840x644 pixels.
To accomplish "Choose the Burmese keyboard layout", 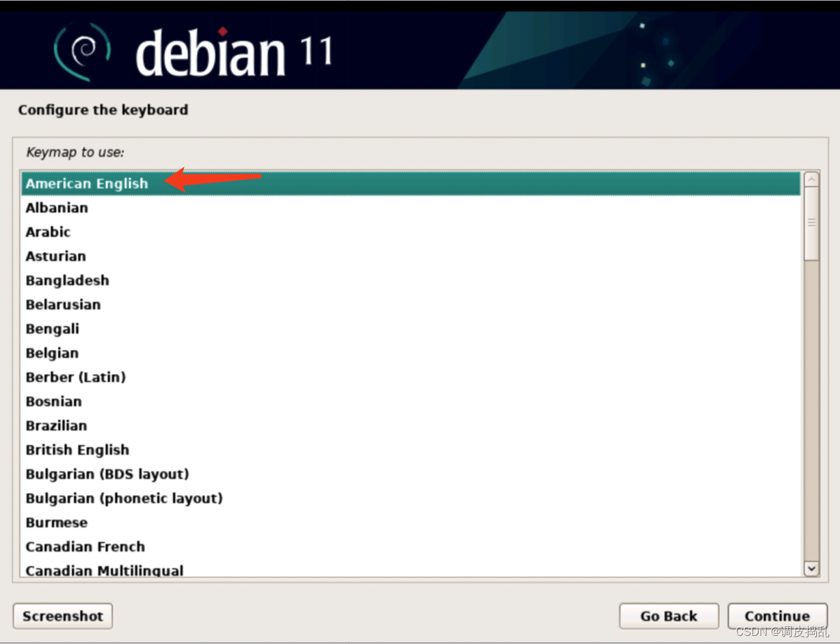I will tap(57, 522).
